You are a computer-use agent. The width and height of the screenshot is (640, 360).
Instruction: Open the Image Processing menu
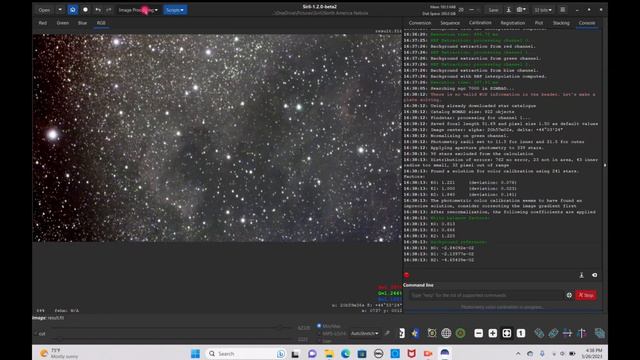(x=138, y=10)
